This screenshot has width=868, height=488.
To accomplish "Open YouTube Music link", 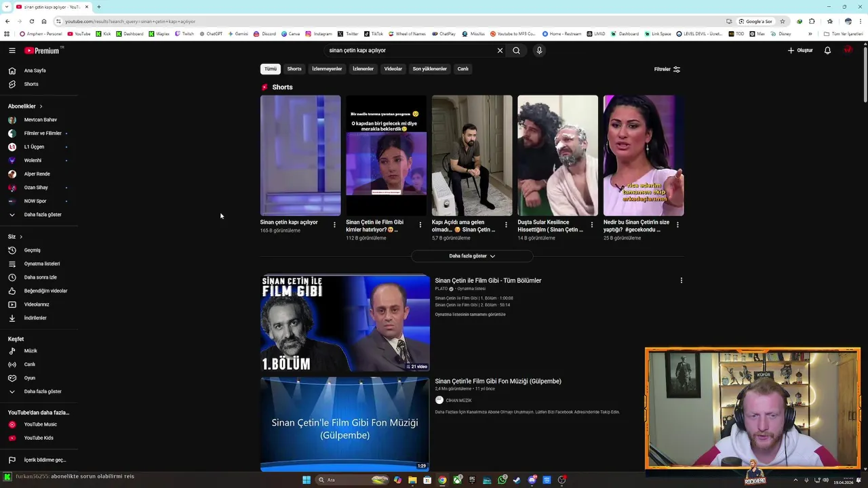I will click(x=39, y=424).
